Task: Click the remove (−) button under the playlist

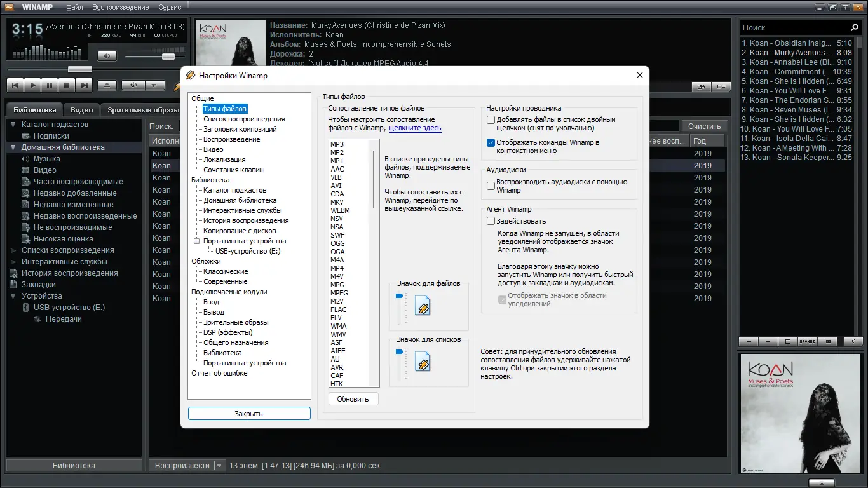Action: (768, 341)
